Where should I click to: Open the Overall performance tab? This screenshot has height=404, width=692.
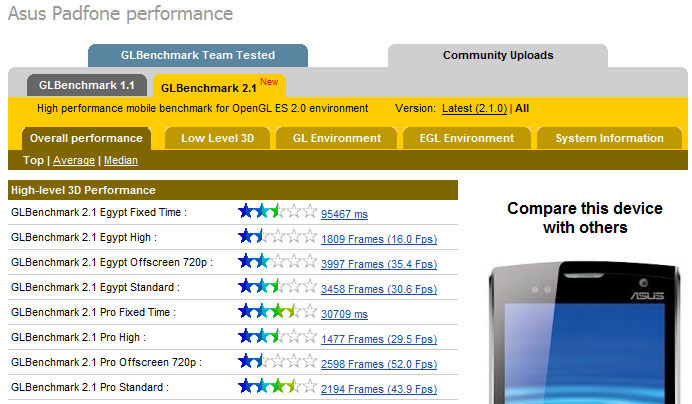coord(86,138)
